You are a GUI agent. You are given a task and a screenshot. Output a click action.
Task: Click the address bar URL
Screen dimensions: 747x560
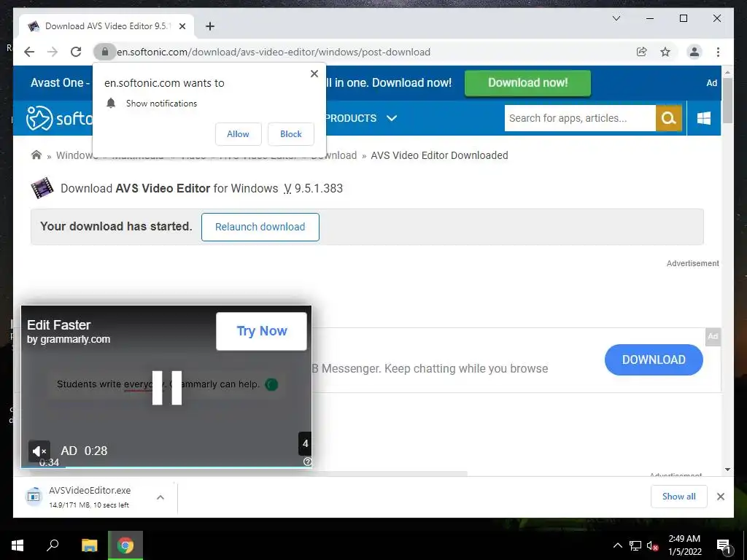click(274, 52)
